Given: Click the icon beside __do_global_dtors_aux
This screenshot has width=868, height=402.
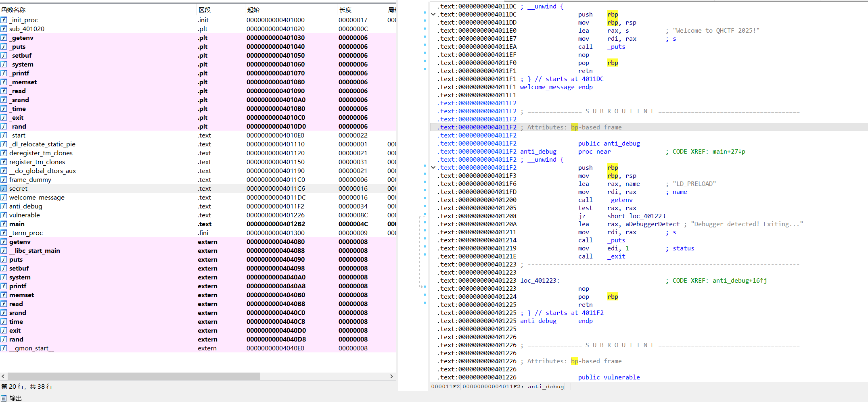Looking at the screenshot, I should tap(4, 171).
